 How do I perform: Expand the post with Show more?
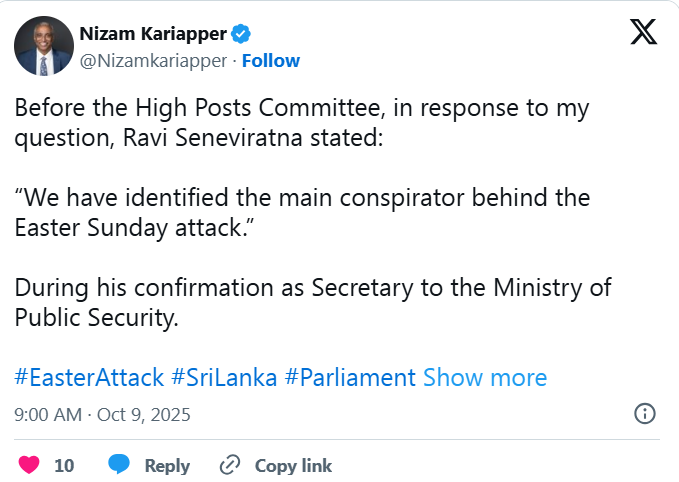coord(485,378)
